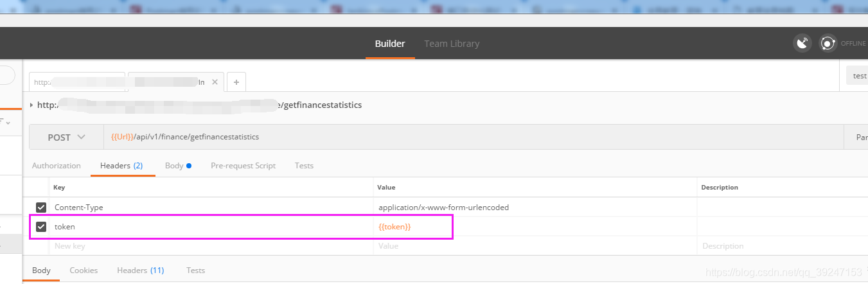Open the POST method dropdown
Viewport: 868px width, 284px height.
coord(66,137)
